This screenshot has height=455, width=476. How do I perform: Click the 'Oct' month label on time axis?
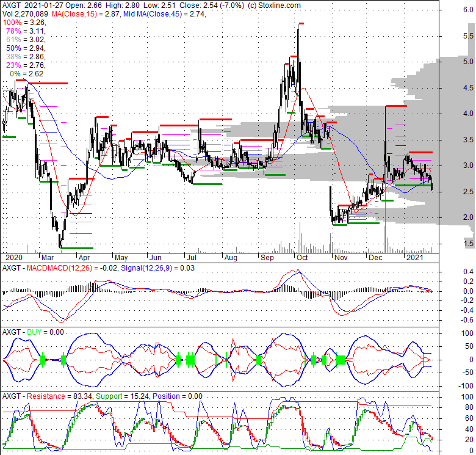302,258
